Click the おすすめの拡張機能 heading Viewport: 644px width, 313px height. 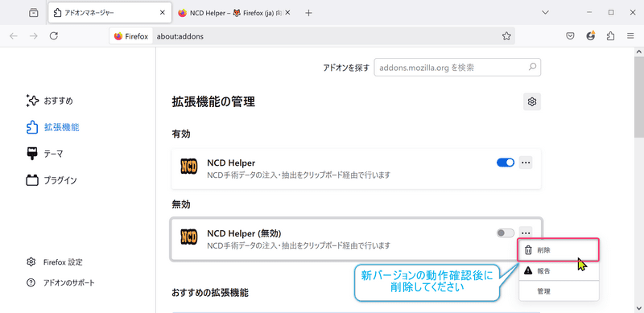pyautogui.click(x=210, y=292)
